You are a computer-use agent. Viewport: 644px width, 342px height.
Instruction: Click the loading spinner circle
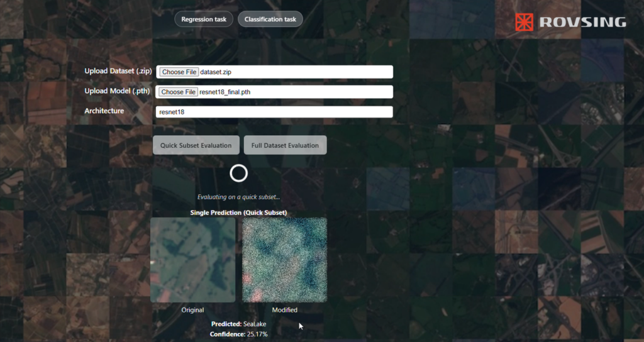point(238,174)
